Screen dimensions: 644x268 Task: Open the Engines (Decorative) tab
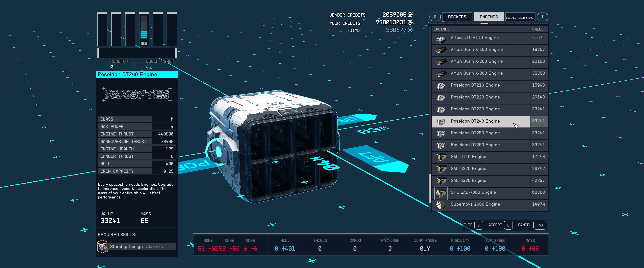click(520, 17)
